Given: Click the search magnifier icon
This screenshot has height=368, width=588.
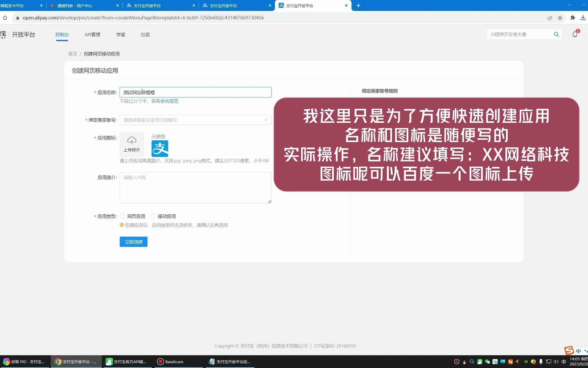Looking at the screenshot, I should (x=556, y=34).
